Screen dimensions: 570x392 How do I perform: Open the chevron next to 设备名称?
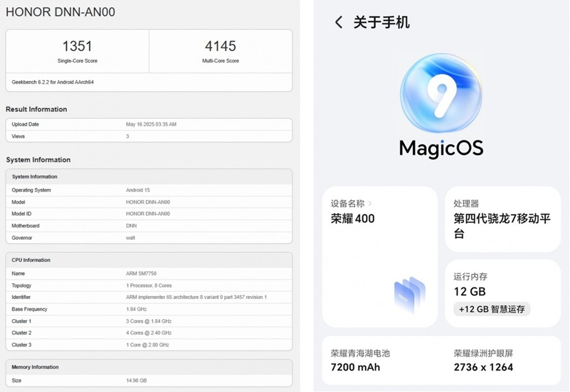[x=370, y=204]
